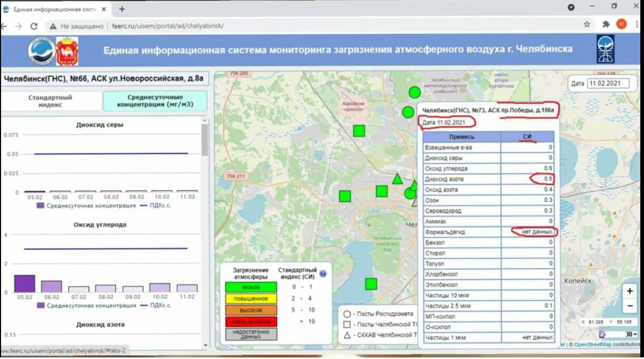Select the second green circle marker below the top one
The height and width of the screenshot is (359, 644).
click(x=408, y=112)
